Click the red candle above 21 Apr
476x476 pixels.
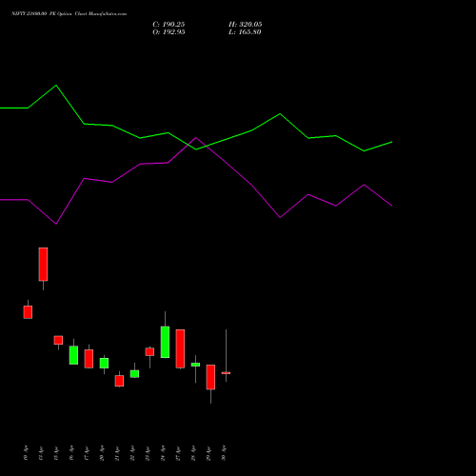point(119,381)
